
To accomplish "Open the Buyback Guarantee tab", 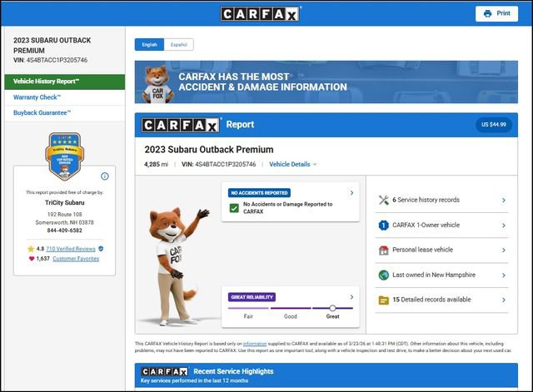I will click(42, 112).
